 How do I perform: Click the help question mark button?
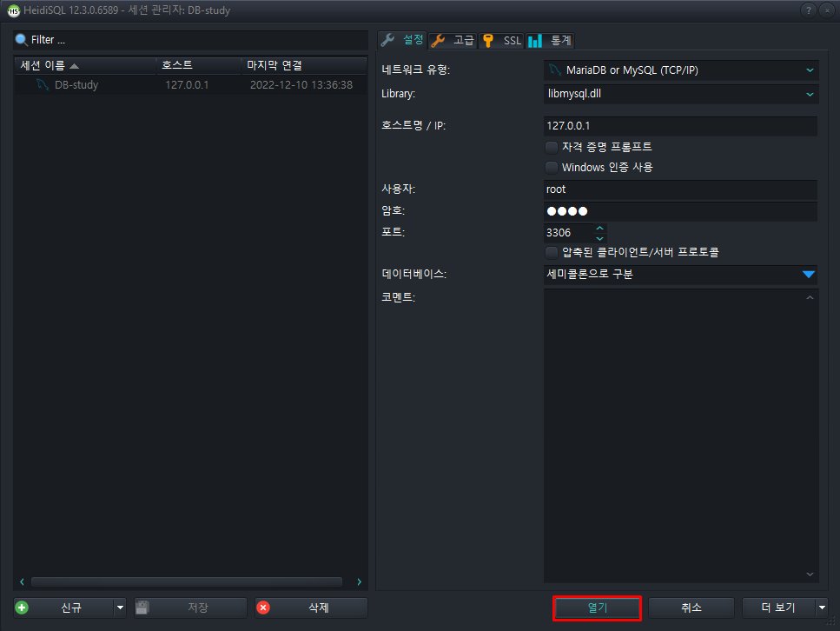[x=809, y=10]
